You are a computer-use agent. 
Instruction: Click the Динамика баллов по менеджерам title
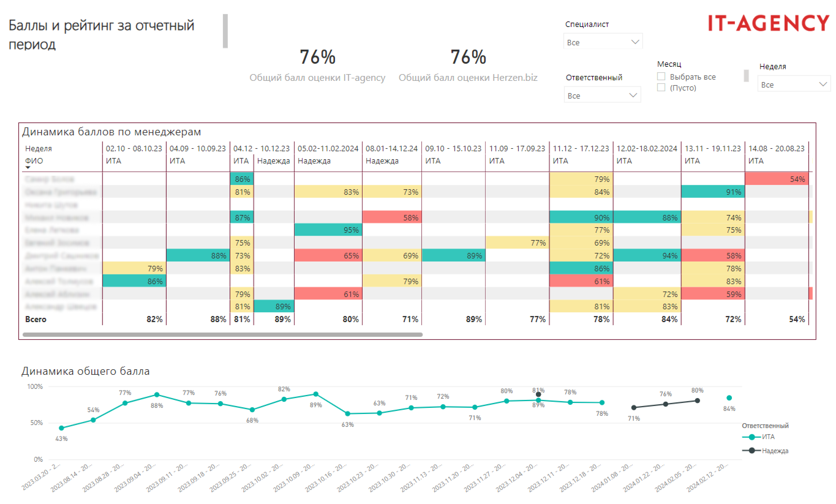(x=111, y=131)
